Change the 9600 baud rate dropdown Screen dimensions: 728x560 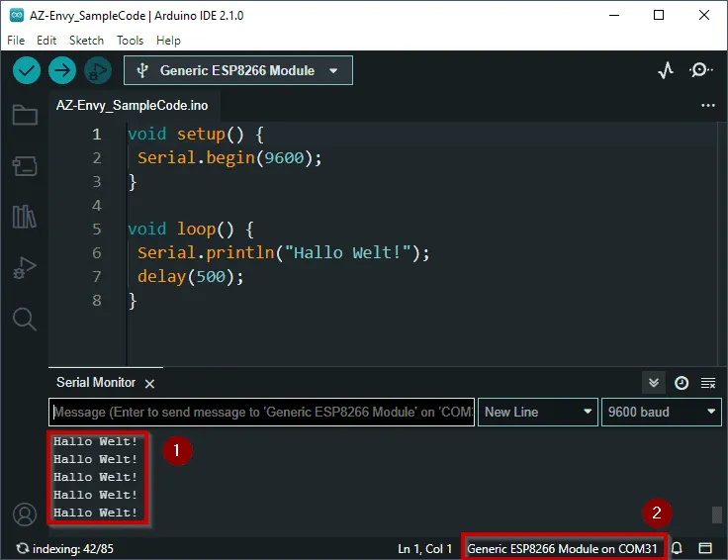click(661, 412)
